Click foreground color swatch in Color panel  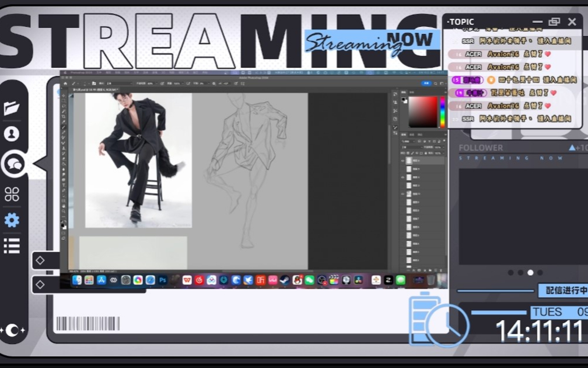(x=404, y=99)
